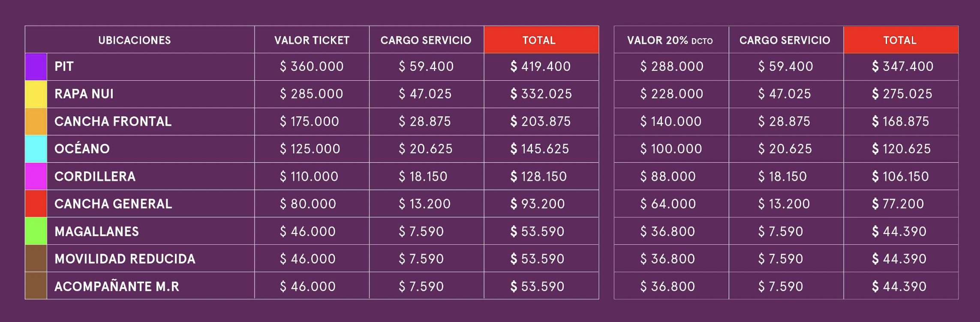Viewport: 980px width, 322px height.
Task: Click the red TOTAL header above $ 419.400
Action: pyautogui.click(x=539, y=40)
